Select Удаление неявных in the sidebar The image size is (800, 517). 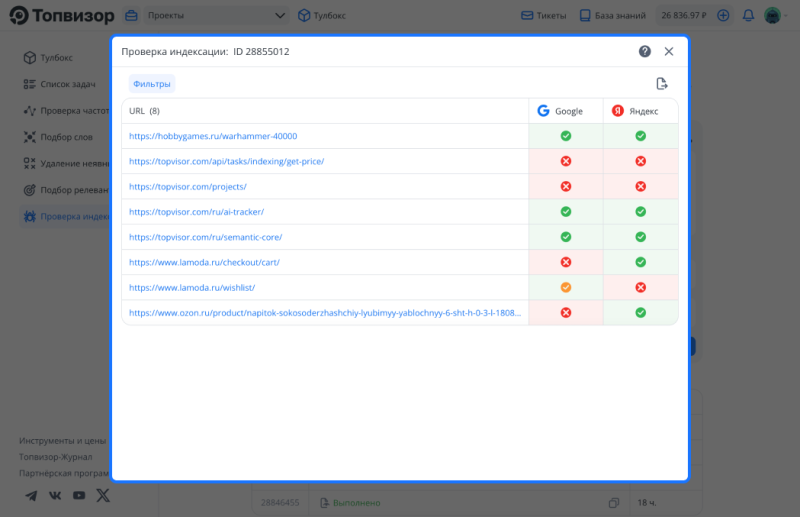[x=66, y=163]
